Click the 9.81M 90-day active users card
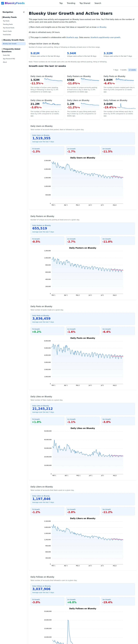This screenshot has width=138, height=644. [x=46, y=55]
